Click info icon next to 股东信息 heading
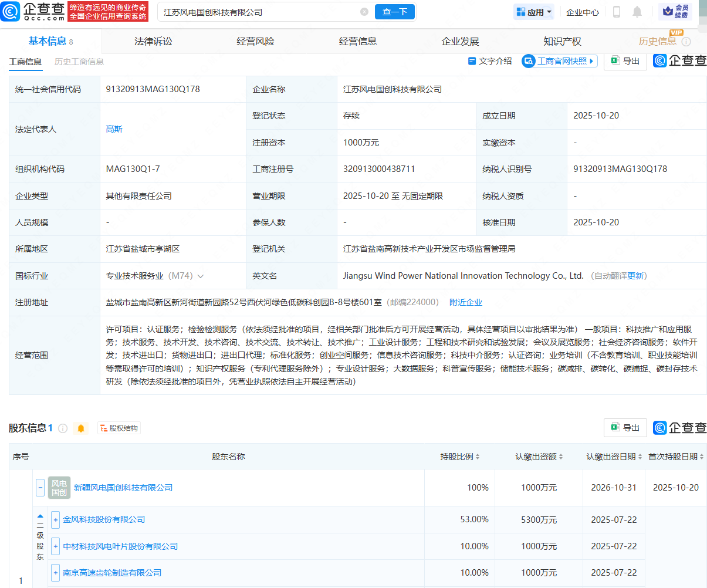This screenshot has height=588, width=707. coord(63,428)
